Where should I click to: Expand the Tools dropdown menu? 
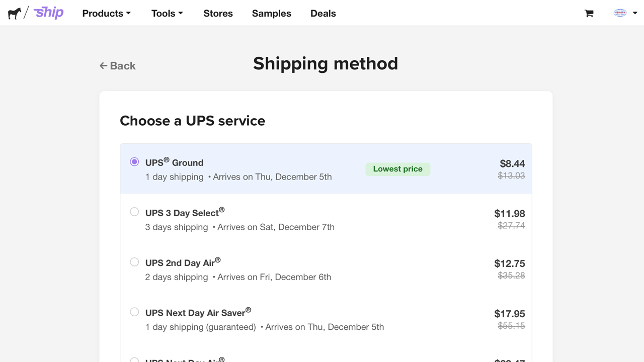(x=167, y=14)
